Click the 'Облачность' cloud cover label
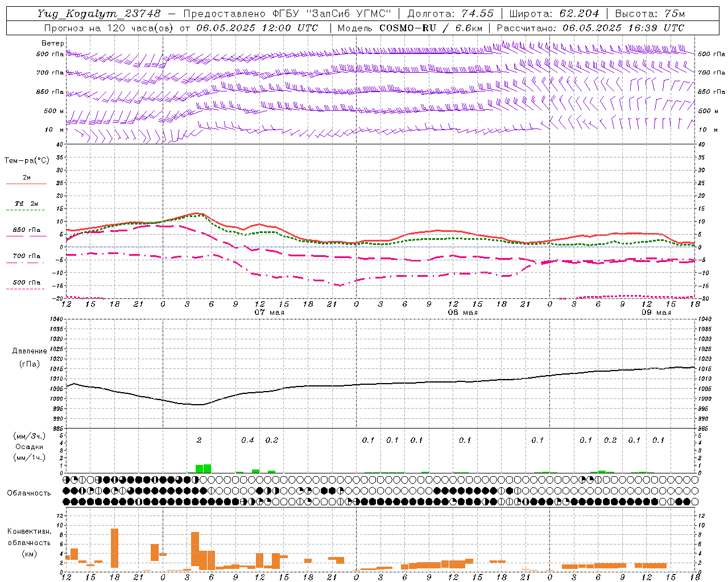 coord(29,493)
